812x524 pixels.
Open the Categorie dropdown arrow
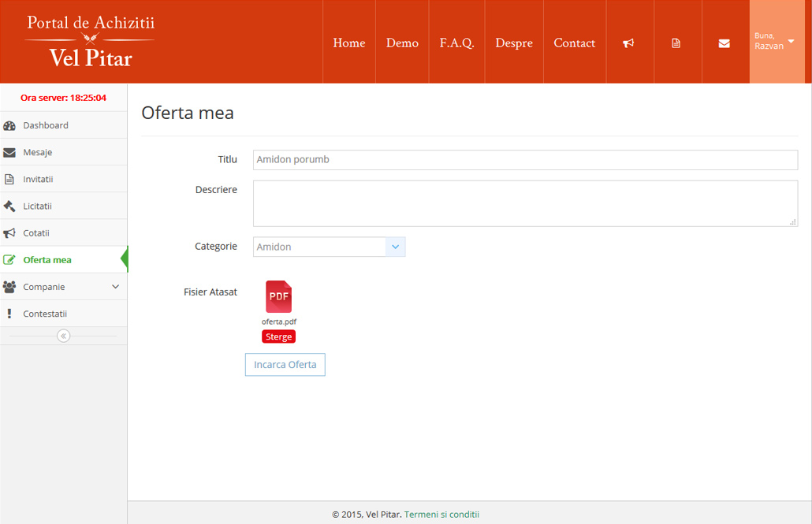click(395, 247)
